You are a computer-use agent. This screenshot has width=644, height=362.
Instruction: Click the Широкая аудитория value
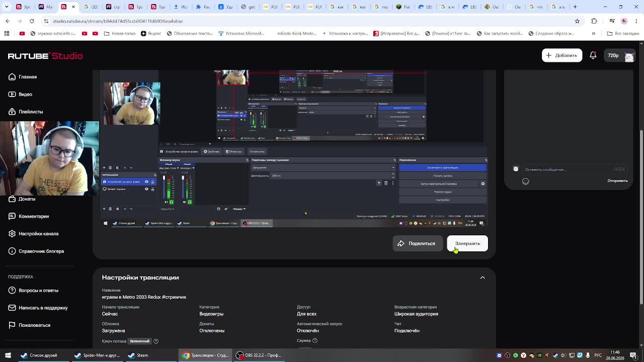416,314
